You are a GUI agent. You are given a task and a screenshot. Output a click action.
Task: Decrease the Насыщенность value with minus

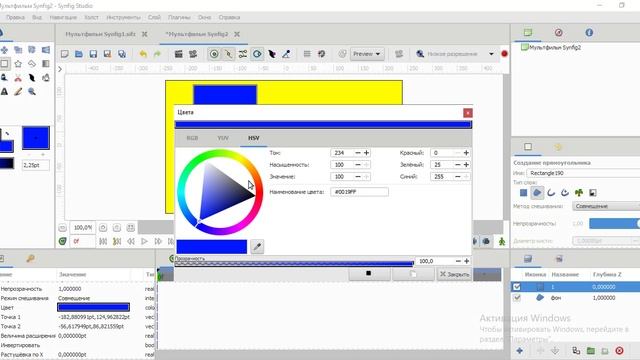click(x=358, y=164)
